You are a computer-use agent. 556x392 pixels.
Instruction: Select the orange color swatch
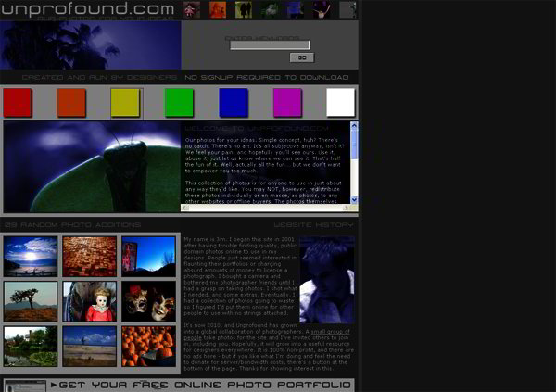pyautogui.click(x=71, y=103)
